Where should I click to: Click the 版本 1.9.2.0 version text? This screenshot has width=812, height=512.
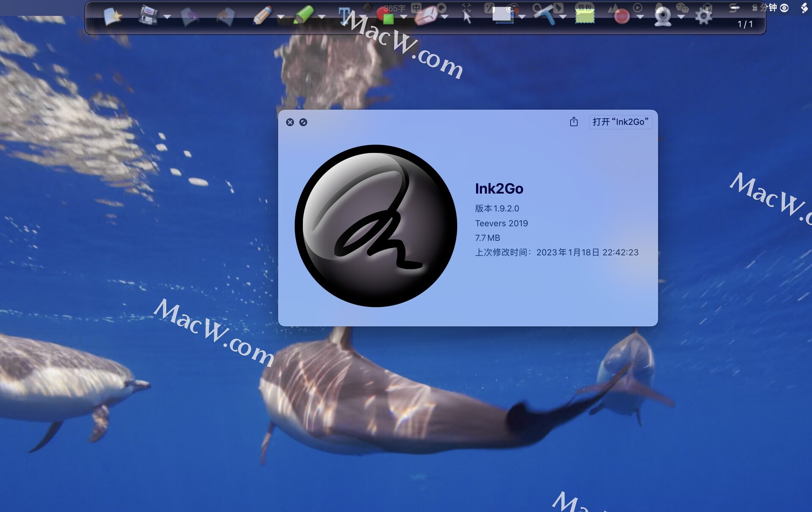497,208
